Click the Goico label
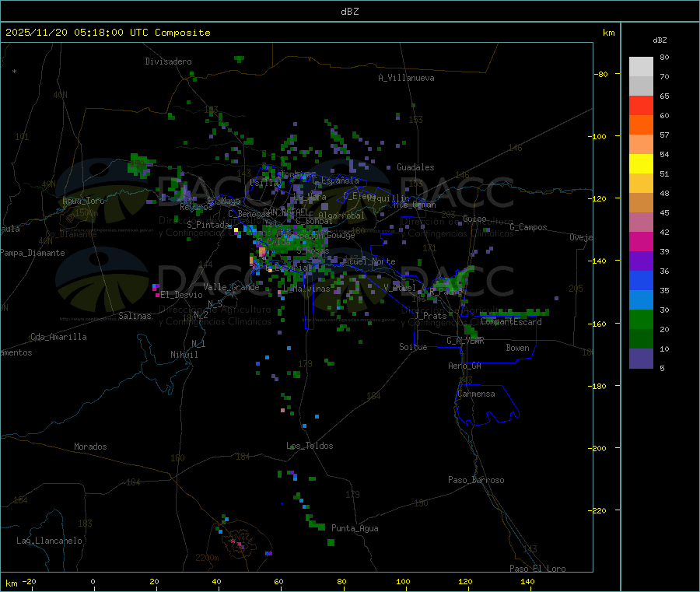The image size is (700, 592). [474, 219]
